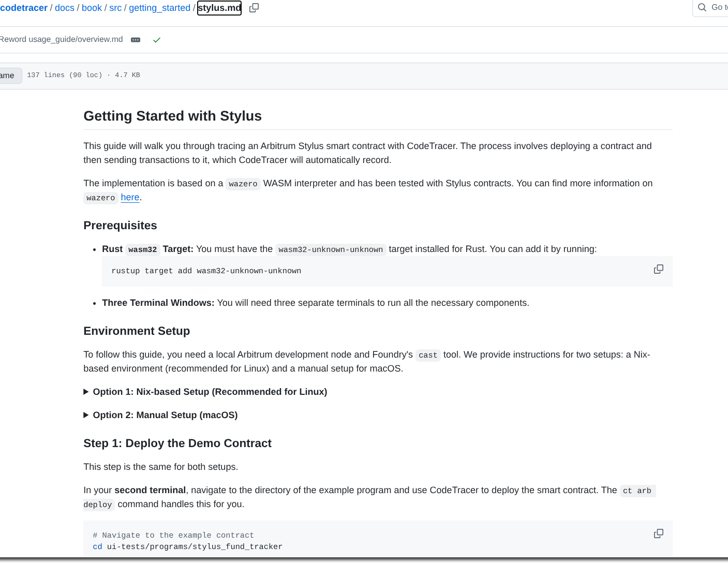728x563 pixels.
Task: Copy the rustup target add command
Action: (658, 269)
